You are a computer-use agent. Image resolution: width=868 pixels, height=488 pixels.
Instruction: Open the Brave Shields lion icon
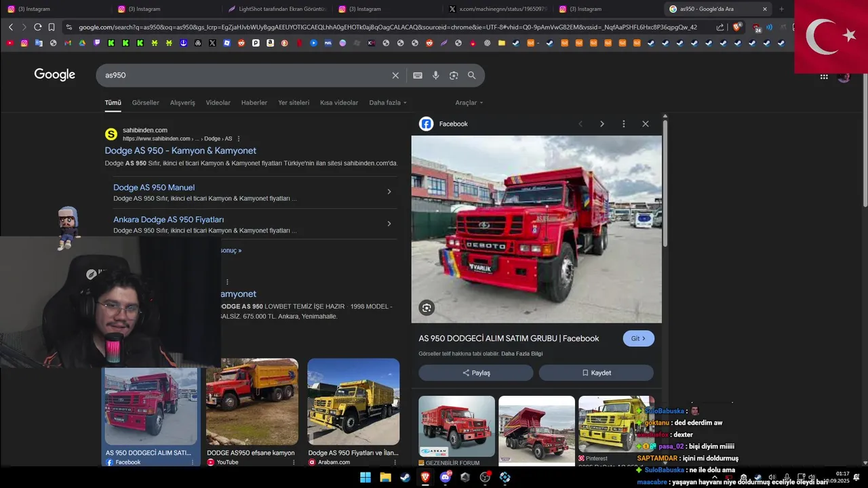pos(737,27)
